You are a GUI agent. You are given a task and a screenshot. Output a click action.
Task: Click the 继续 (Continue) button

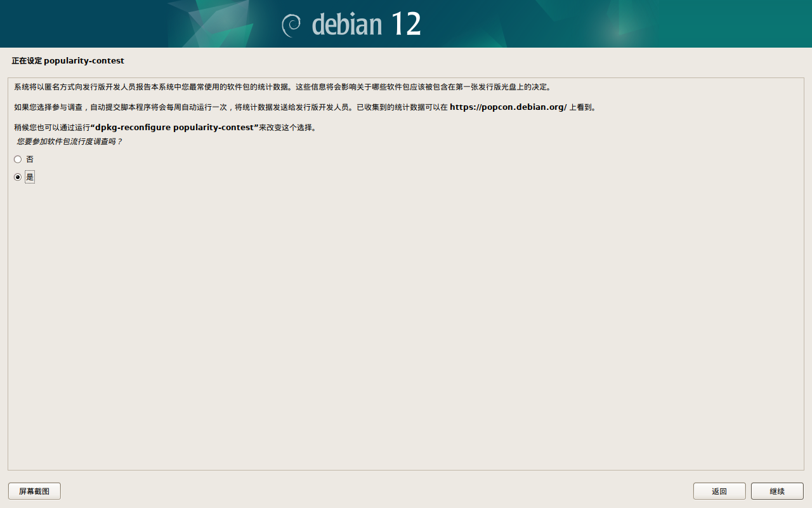click(x=777, y=491)
